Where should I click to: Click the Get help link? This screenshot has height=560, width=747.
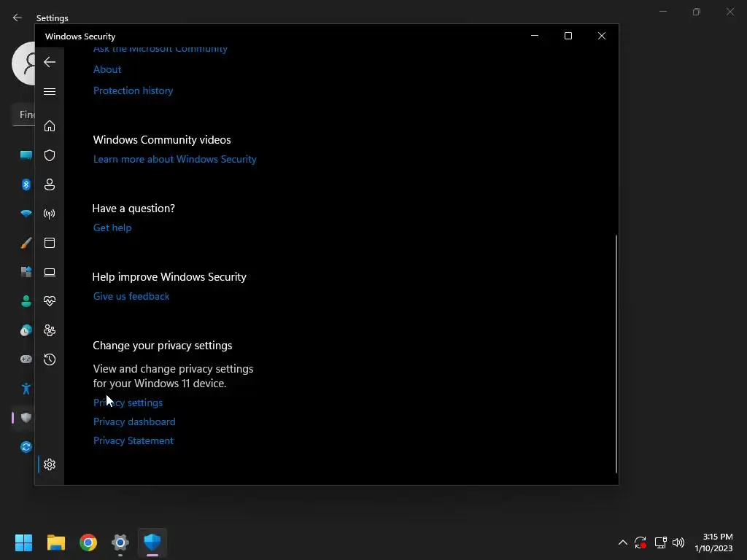pos(112,227)
